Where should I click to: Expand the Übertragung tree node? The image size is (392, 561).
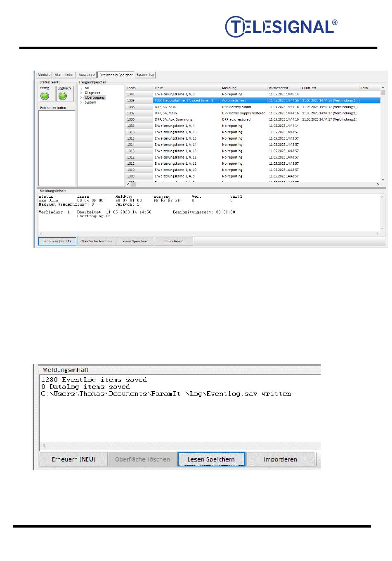point(81,98)
